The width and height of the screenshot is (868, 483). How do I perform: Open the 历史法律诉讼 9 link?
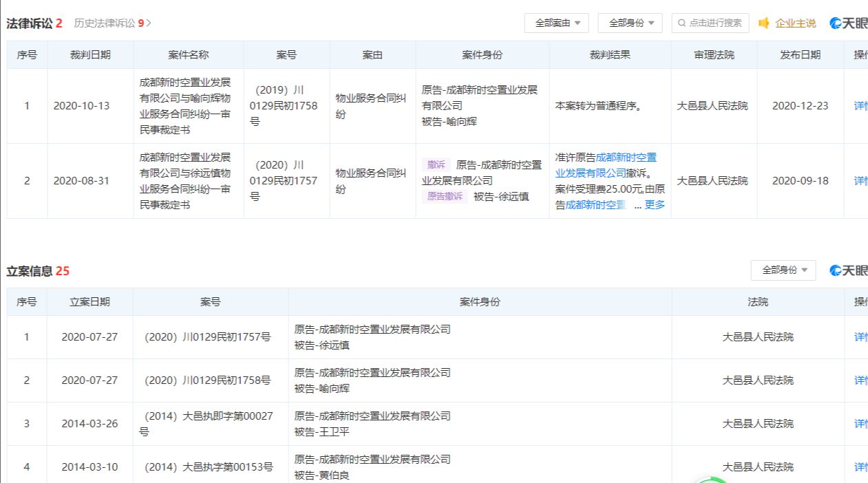112,23
